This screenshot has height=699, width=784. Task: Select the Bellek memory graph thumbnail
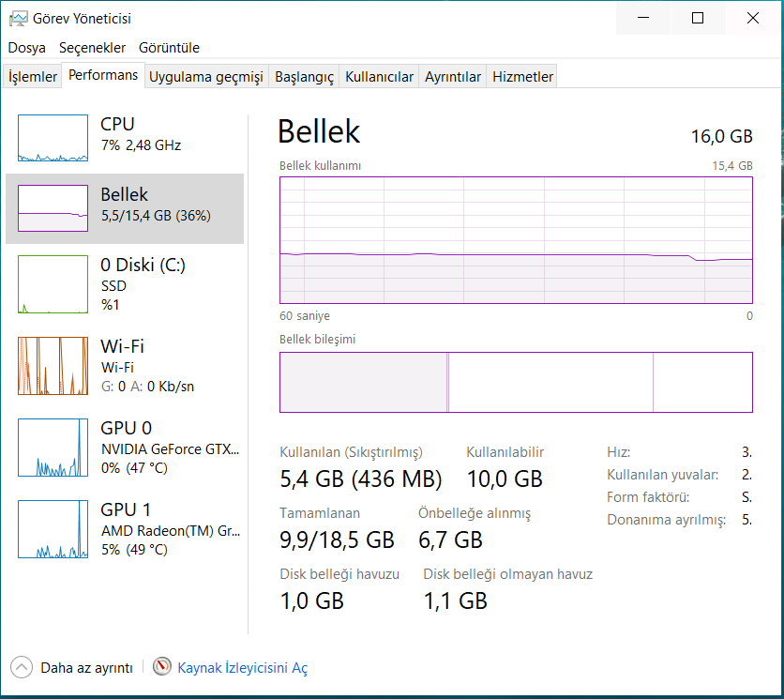pyautogui.click(x=53, y=208)
